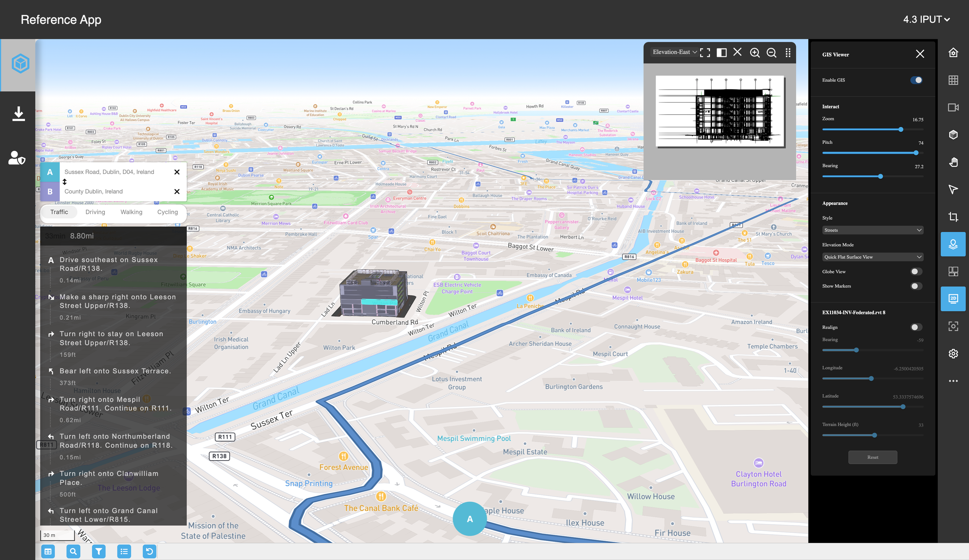Enable the Show Markers toggle
This screenshot has width=969, height=560.
pyautogui.click(x=916, y=286)
